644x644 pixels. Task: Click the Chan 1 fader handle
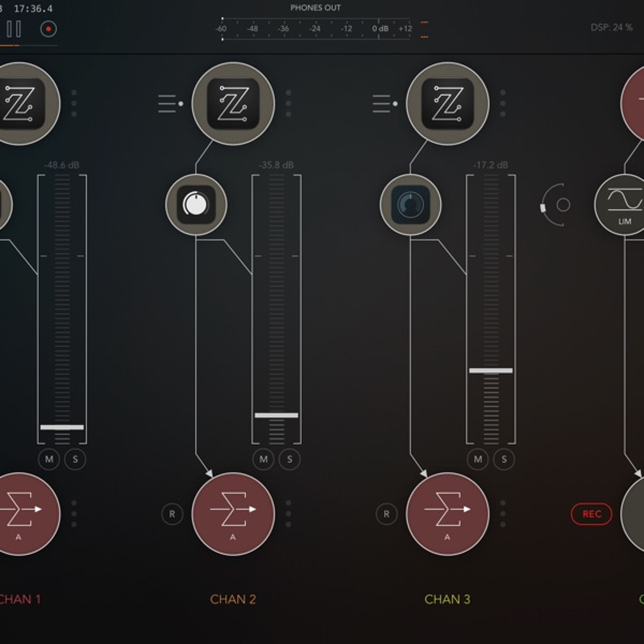click(x=62, y=427)
